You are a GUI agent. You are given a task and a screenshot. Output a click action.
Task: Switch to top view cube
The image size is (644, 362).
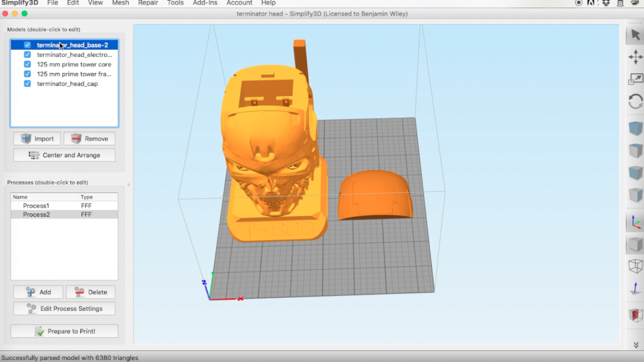635,151
